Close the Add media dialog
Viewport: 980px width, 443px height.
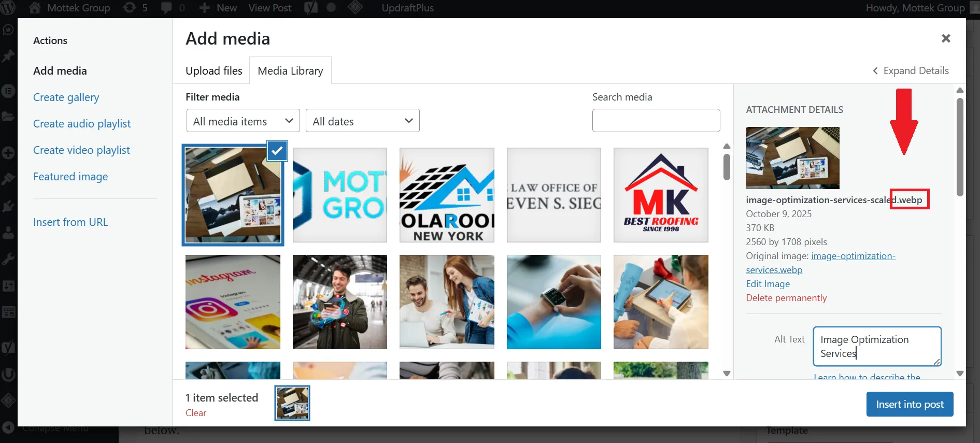pyautogui.click(x=946, y=38)
